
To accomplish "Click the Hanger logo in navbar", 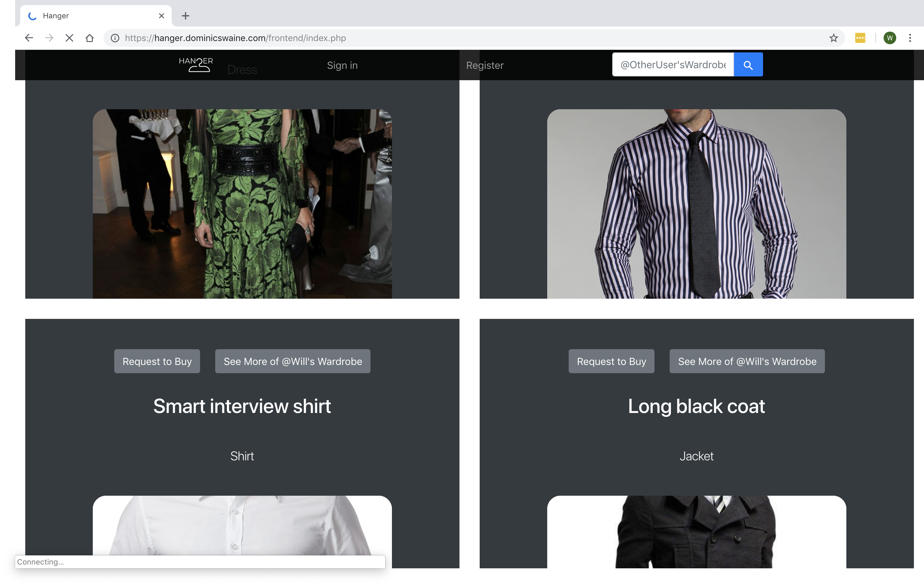I will coord(196,64).
